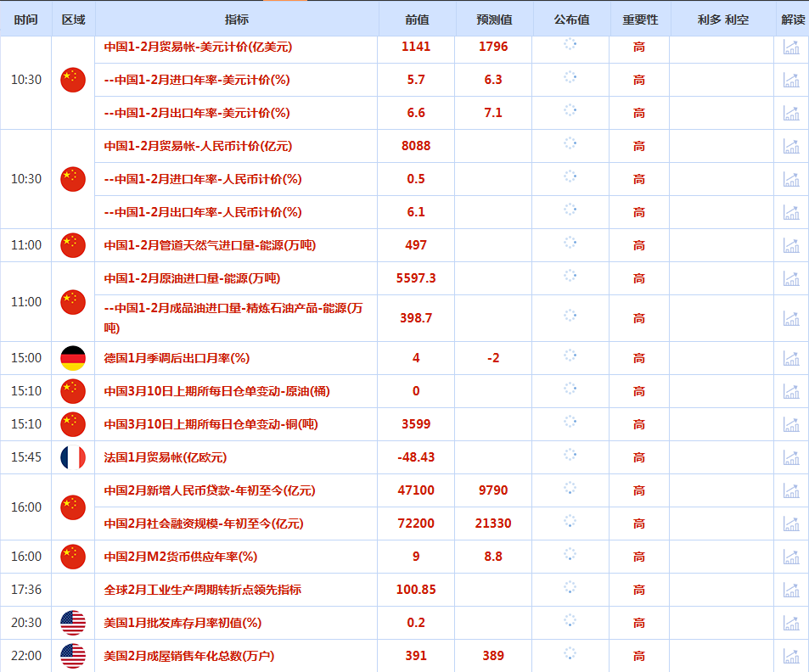
Task: Click China flag beside 中国1-2月管道天然气进口量
Action: pyautogui.click(x=73, y=245)
